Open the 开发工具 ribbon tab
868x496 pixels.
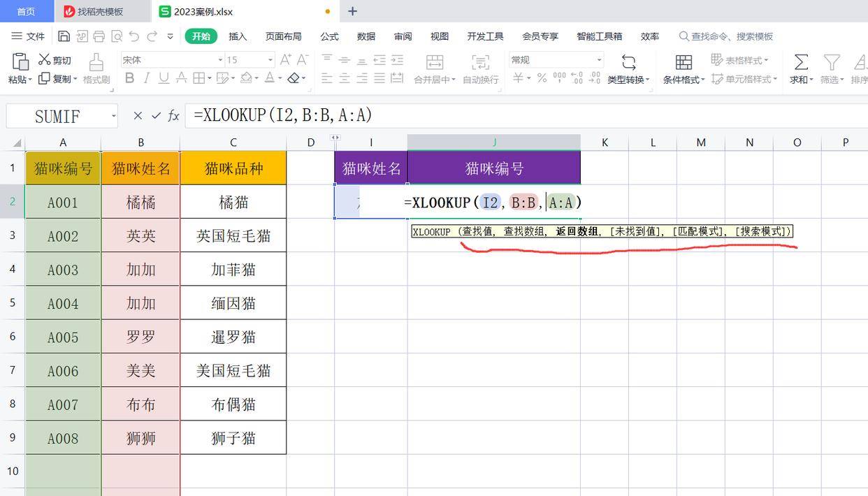(x=485, y=36)
